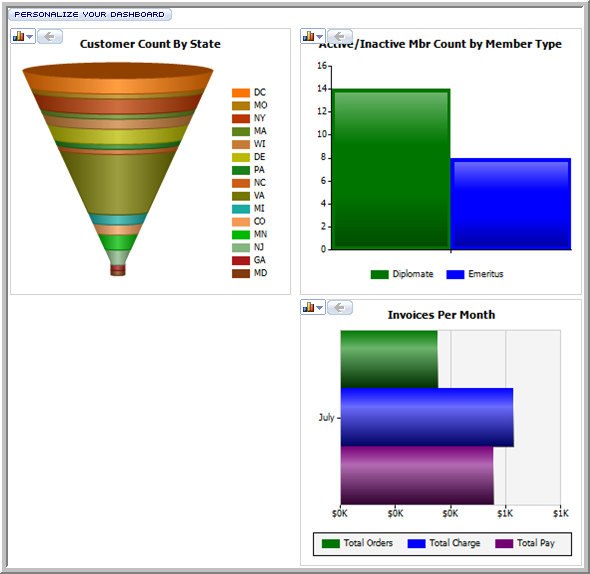This screenshot has width=590, height=574.
Task: Open chart type icon on Customer Count chart
Action: pyautogui.click(x=18, y=37)
